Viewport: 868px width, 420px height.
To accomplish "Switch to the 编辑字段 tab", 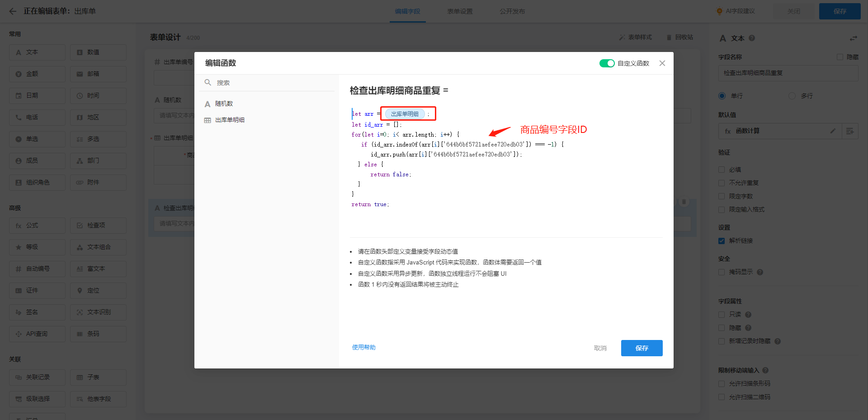I will pyautogui.click(x=408, y=11).
